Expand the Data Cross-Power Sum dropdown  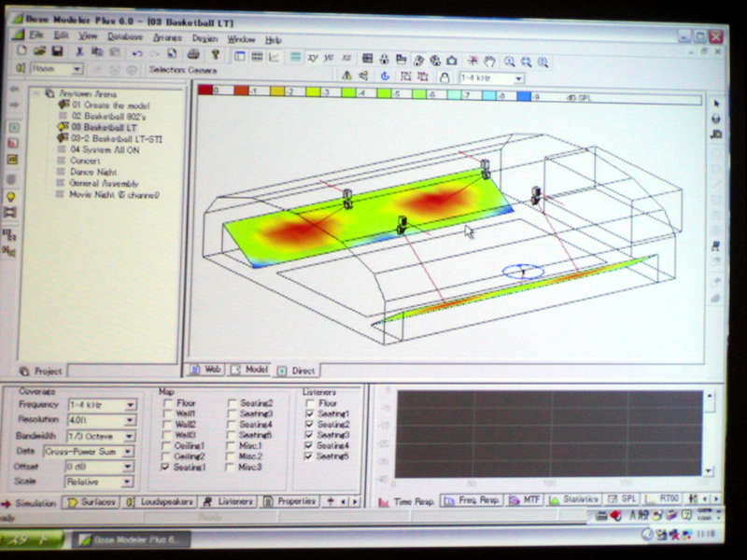point(129,452)
